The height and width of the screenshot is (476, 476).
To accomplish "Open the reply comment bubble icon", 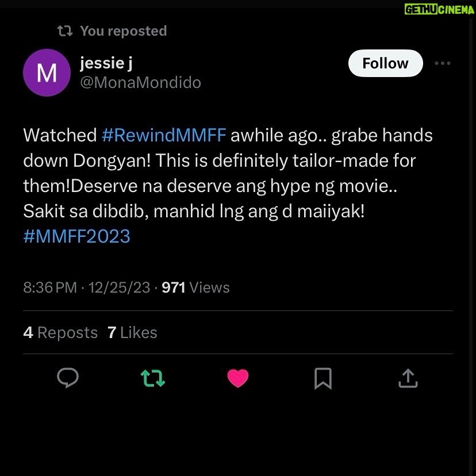I will tap(68, 378).
